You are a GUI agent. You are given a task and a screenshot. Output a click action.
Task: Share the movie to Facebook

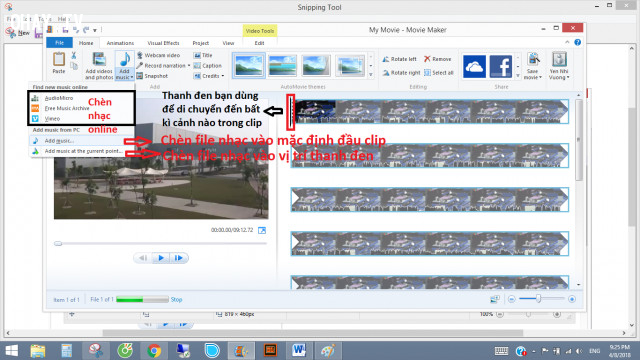501,66
